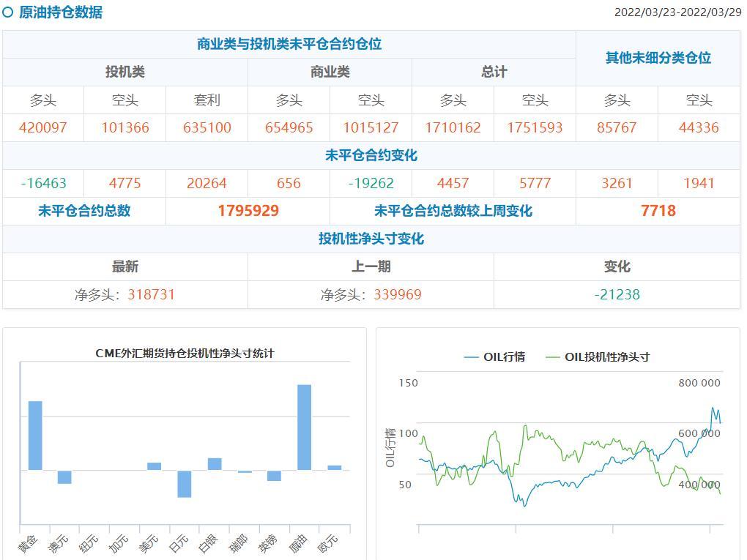Image resolution: width=747 pixels, height=560 pixels.
Task: Click the latest 净多头 value 318731
Action: (x=151, y=294)
